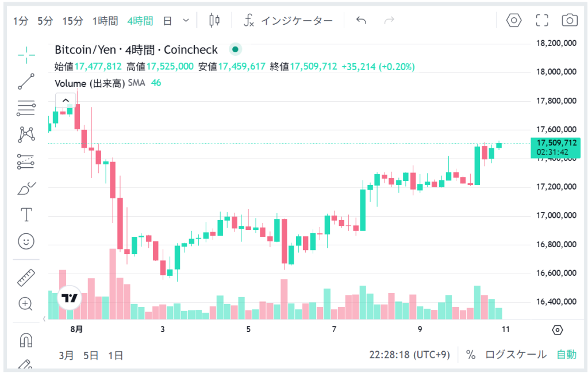The width and height of the screenshot is (588, 373).
Task: Open the candlestick chart type selector
Action: 214,21
